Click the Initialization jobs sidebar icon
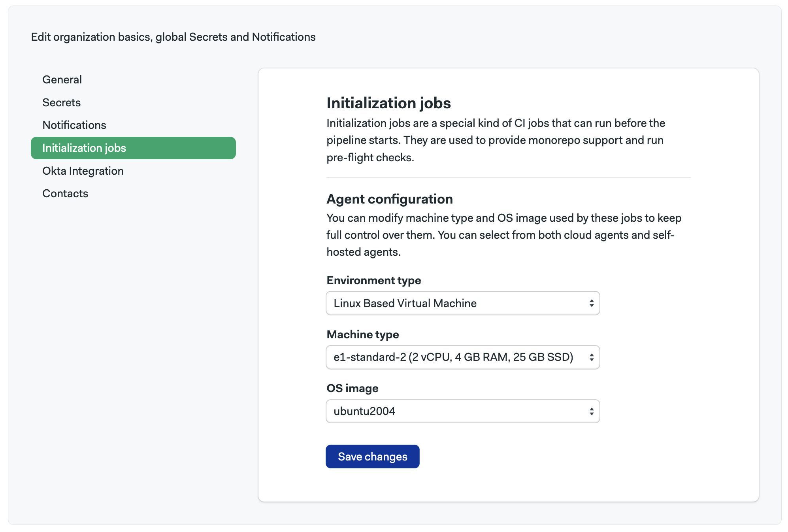The image size is (788, 532). point(84,147)
